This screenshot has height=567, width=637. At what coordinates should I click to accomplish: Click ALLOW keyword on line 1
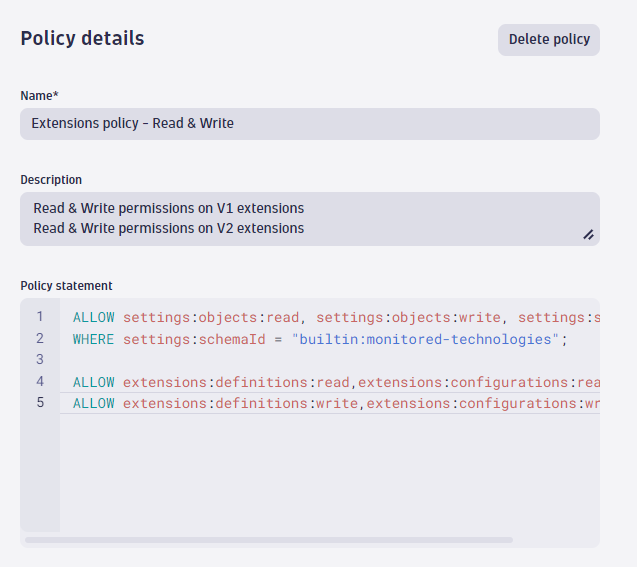pyautogui.click(x=94, y=317)
